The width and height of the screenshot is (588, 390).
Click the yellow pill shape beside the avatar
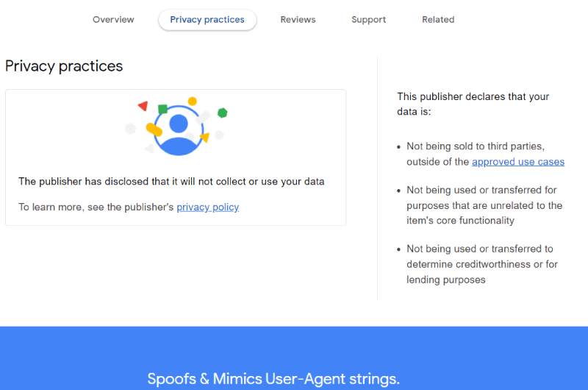154,130
